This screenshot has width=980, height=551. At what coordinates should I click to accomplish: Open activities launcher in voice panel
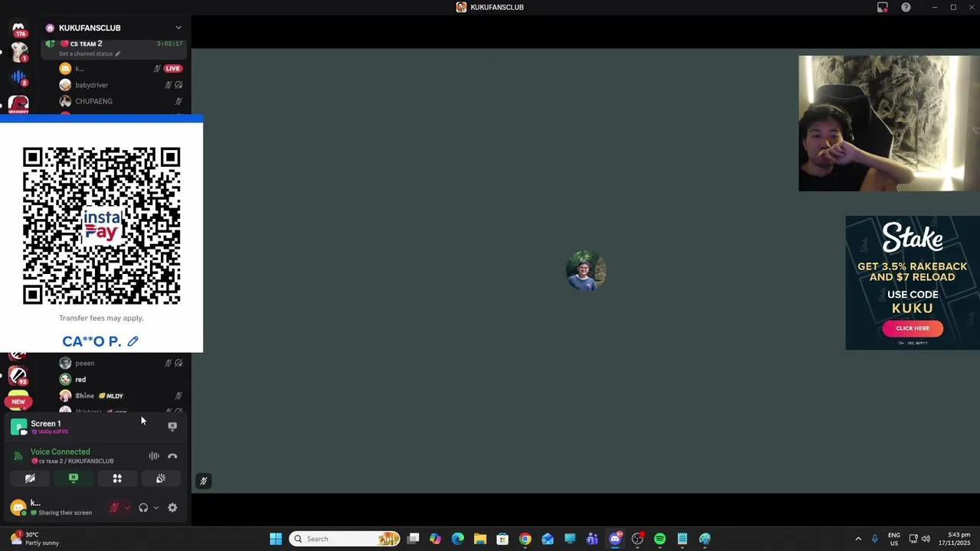pos(117,478)
